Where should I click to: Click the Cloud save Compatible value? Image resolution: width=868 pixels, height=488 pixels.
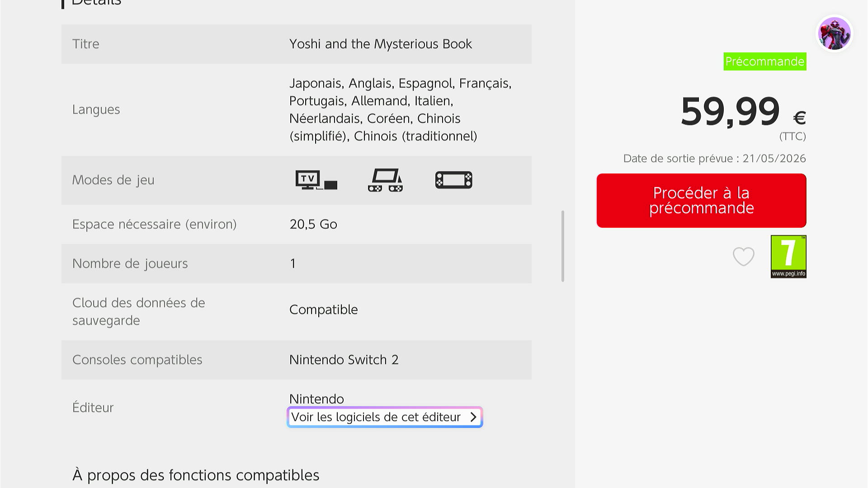[323, 310]
